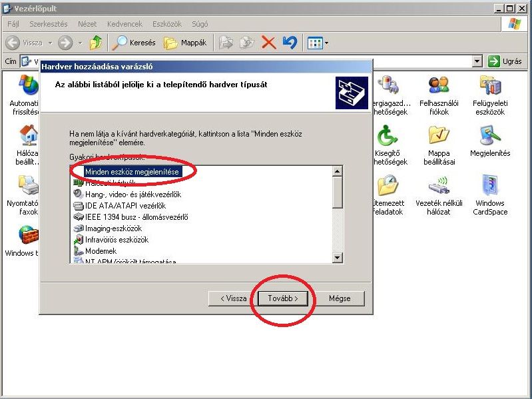Click the up one level folder icon
Image resolution: width=532 pixels, height=399 pixels.
[x=97, y=43]
